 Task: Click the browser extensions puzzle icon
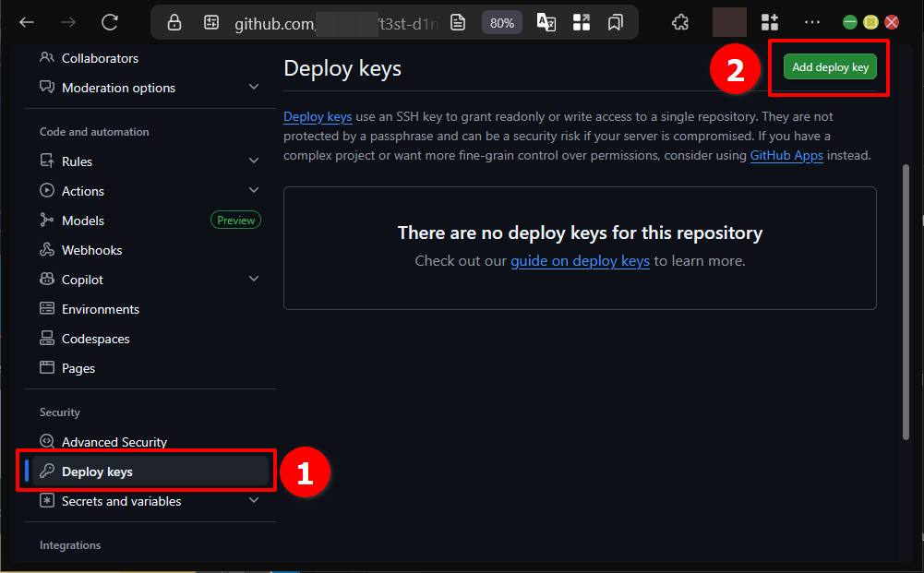tap(680, 23)
